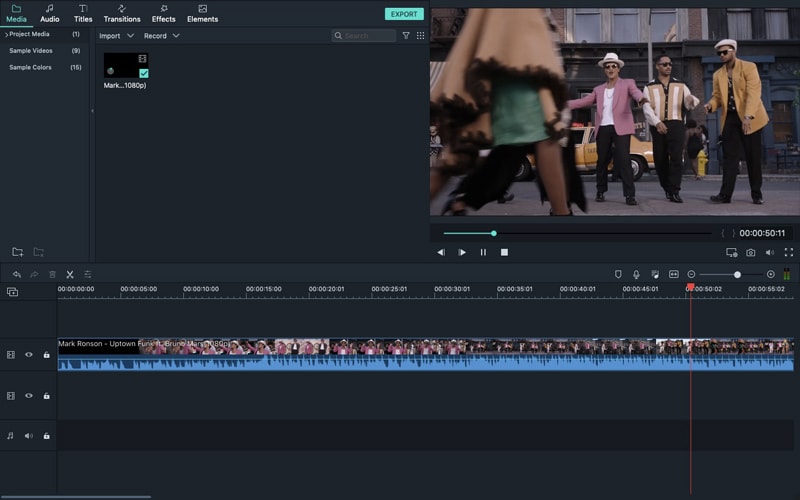Click ruler at 00:00:25:01

(x=389, y=289)
